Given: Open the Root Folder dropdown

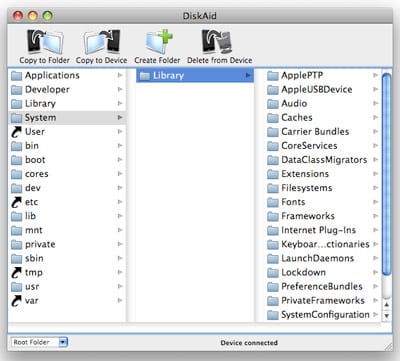Looking at the screenshot, I should [x=40, y=342].
